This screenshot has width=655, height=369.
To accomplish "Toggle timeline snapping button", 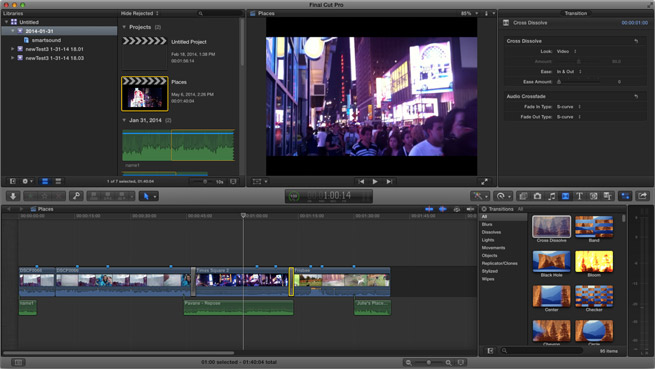I will [470, 209].
